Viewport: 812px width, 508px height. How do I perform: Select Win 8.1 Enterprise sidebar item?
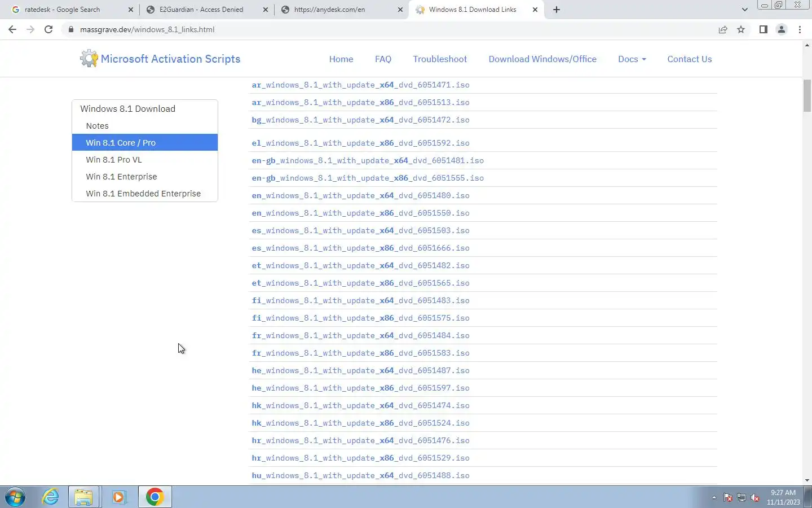click(145, 177)
